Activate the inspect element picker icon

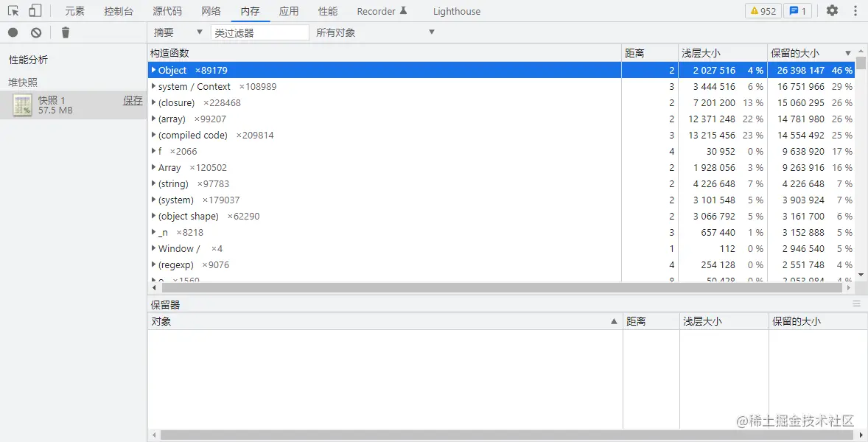[x=13, y=10]
